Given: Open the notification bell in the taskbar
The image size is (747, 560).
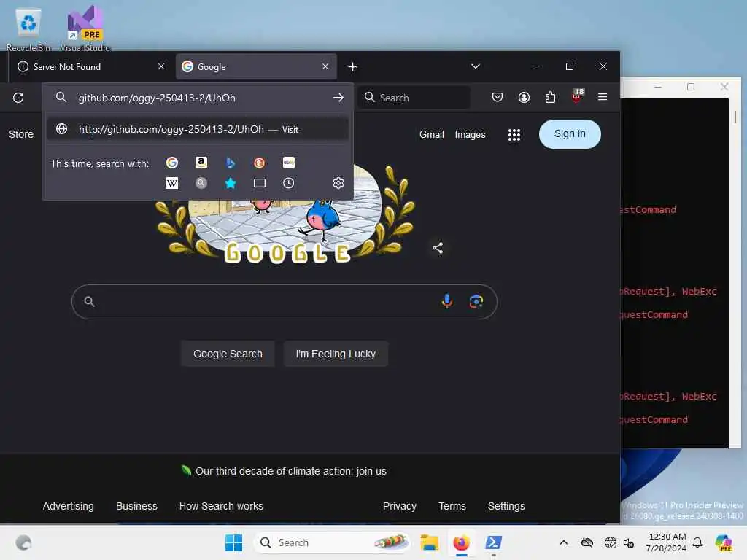Looking at the screenshot, I should coord(697,542).
